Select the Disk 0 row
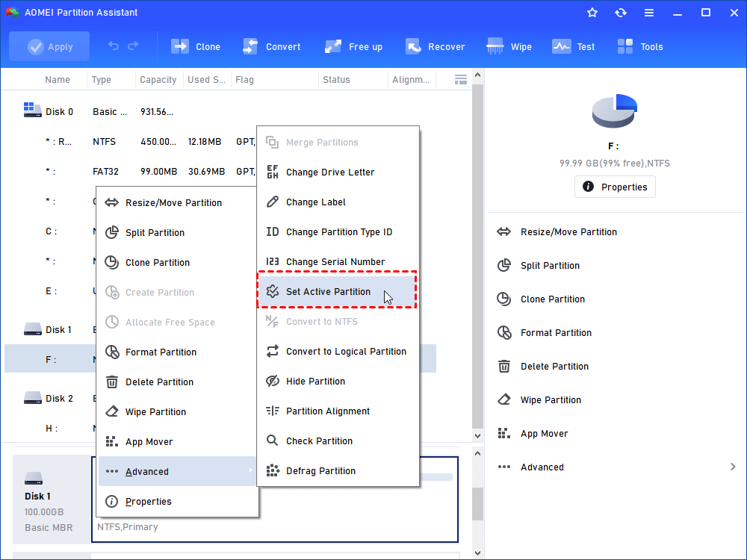 [220, 111]
